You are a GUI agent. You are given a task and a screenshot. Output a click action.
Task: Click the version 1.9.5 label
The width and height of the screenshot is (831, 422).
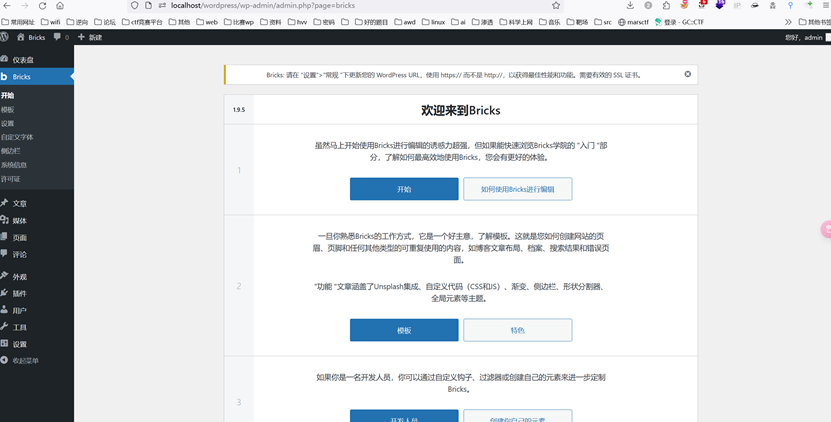click(238, 110)
